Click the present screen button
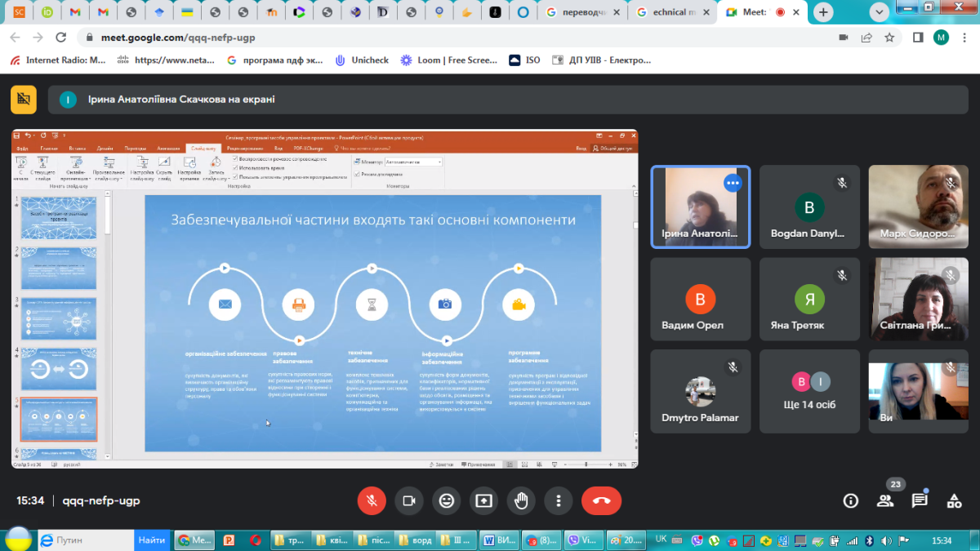Viewport: 980px width, 551px height. coord(484,500)
